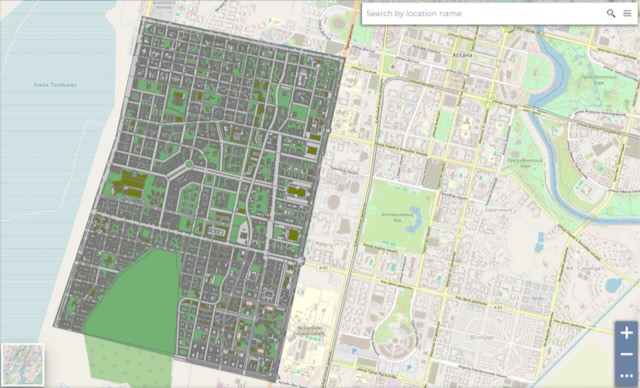Open the hamburger menu in search bar
This screenshot has height=388, width=640.
click(x=627, y=13)
